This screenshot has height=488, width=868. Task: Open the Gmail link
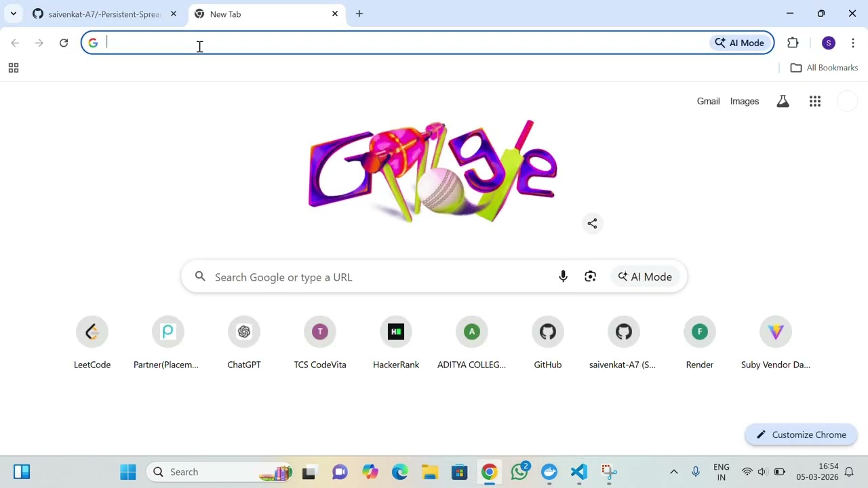tap(708, 101)
